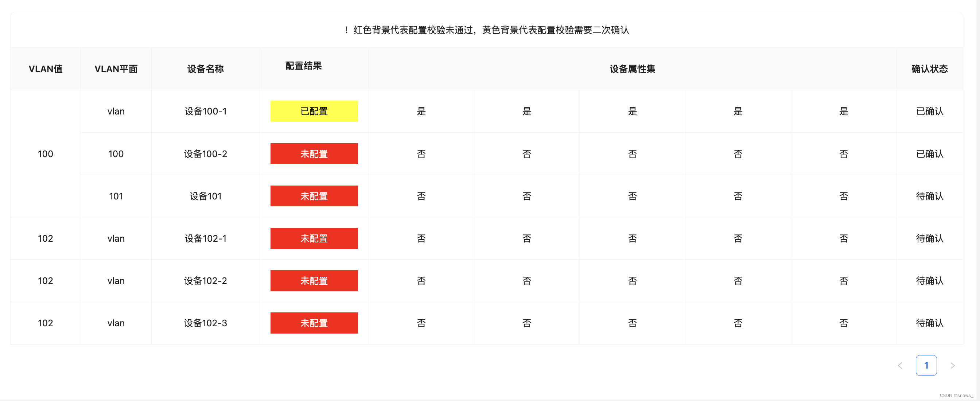The width and height of the screenshot is (980, 401).
Task: Click 待确认 status in 设备102-2 row
Action: click(x=929, y=281)
